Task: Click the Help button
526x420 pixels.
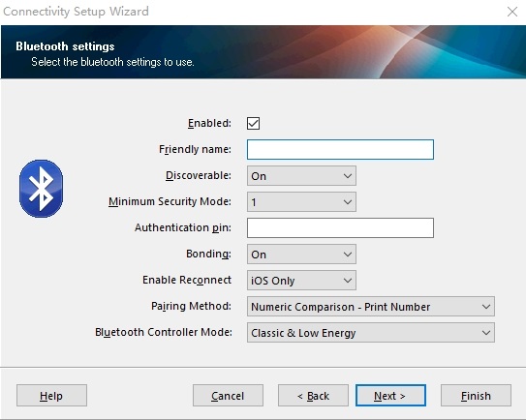Action: coord(51,396)
